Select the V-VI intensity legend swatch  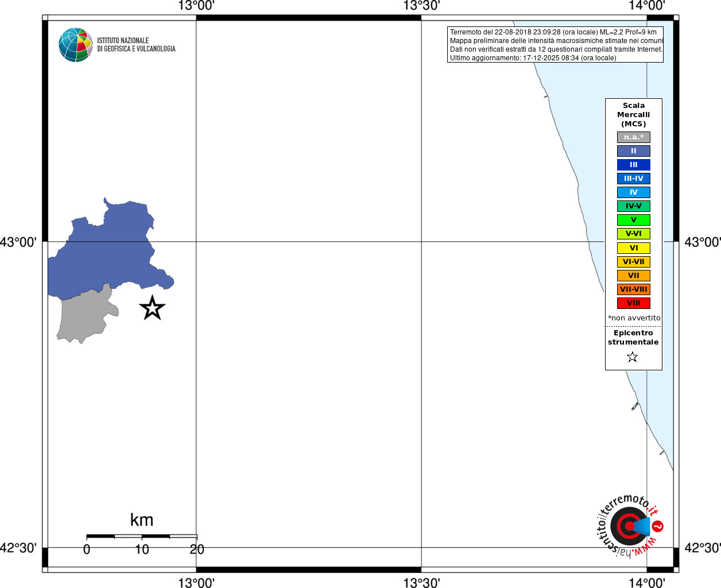coord(633,234)
